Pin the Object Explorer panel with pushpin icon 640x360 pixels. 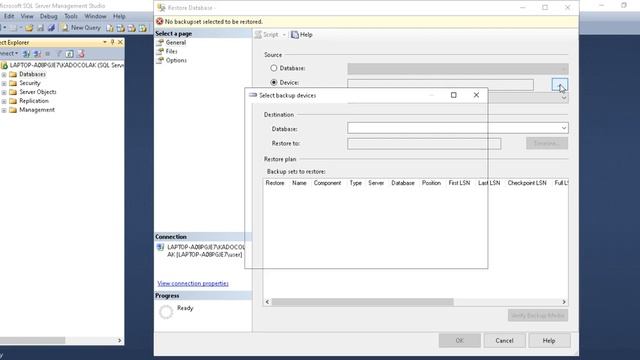(113, 42)
